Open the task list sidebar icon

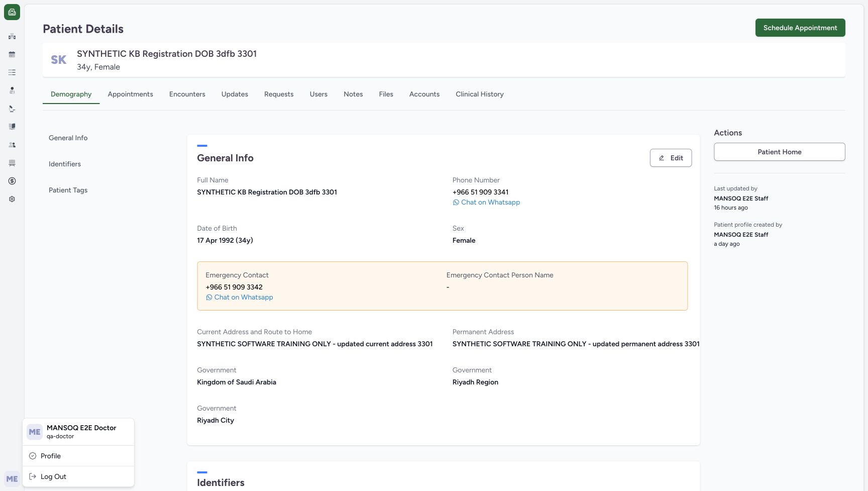tap(12, 72)
